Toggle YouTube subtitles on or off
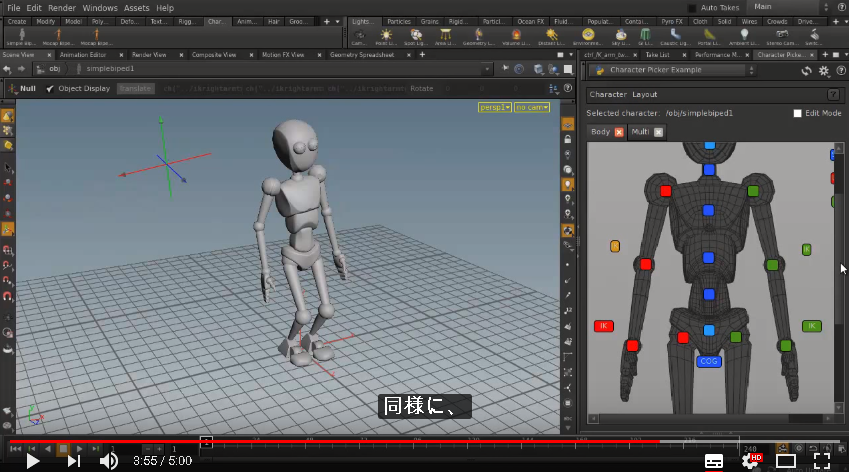This screenshot has height=472, width=849. point(714,461)
